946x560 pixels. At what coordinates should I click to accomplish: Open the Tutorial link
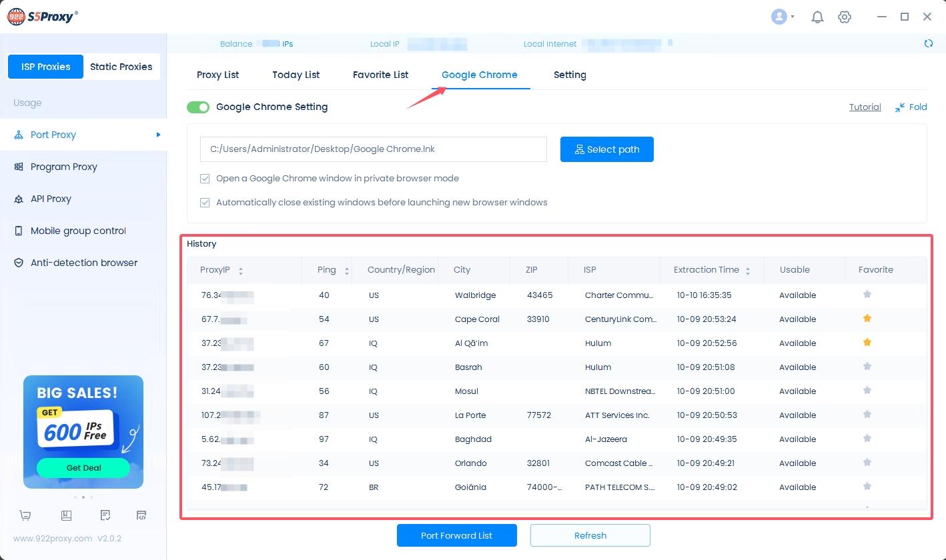click(865, 107)
